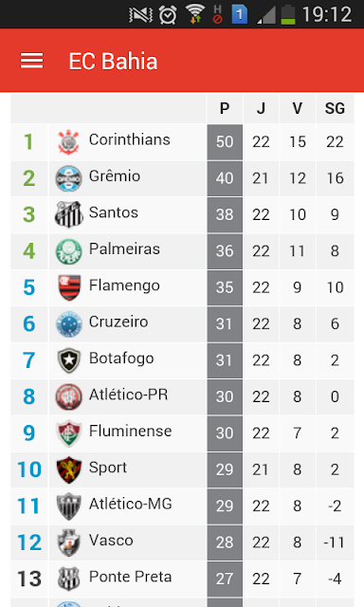Open Vasco team name
The width and height of the screenshot is (364, 607).
click(111, 540)
